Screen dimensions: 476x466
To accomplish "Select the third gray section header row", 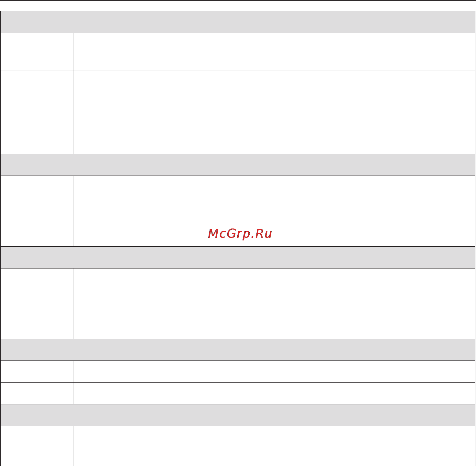I will pos(238,258).
